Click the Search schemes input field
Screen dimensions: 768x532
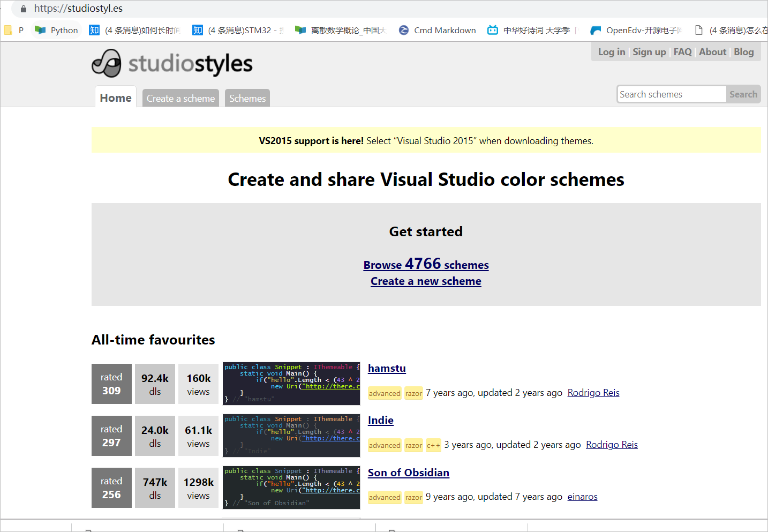pos(671,94)
